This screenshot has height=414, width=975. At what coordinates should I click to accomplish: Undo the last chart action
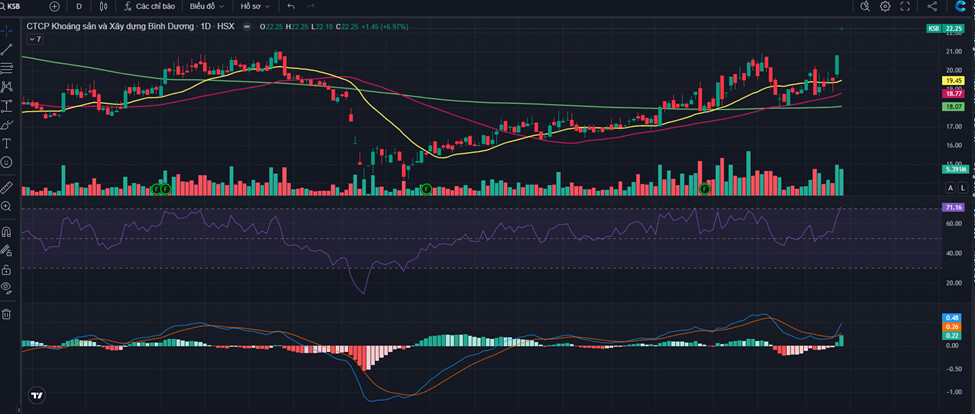291,6
